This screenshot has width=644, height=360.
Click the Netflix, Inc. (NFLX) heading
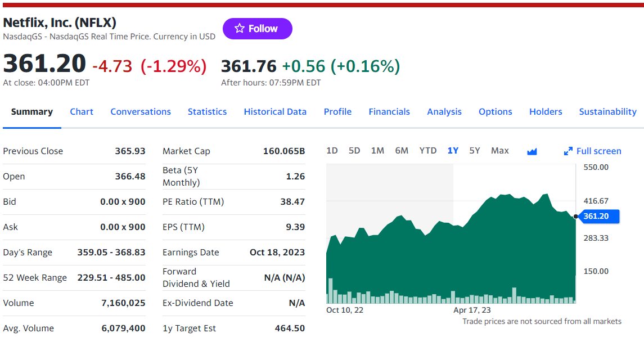[x=60, y=22]
